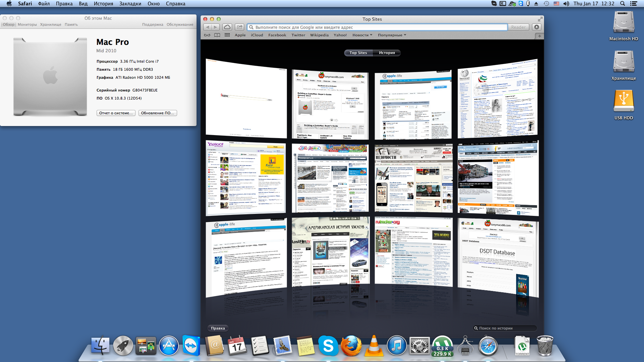
Task: Open Safari compass icon in the Dock
Action: [488, 346]
